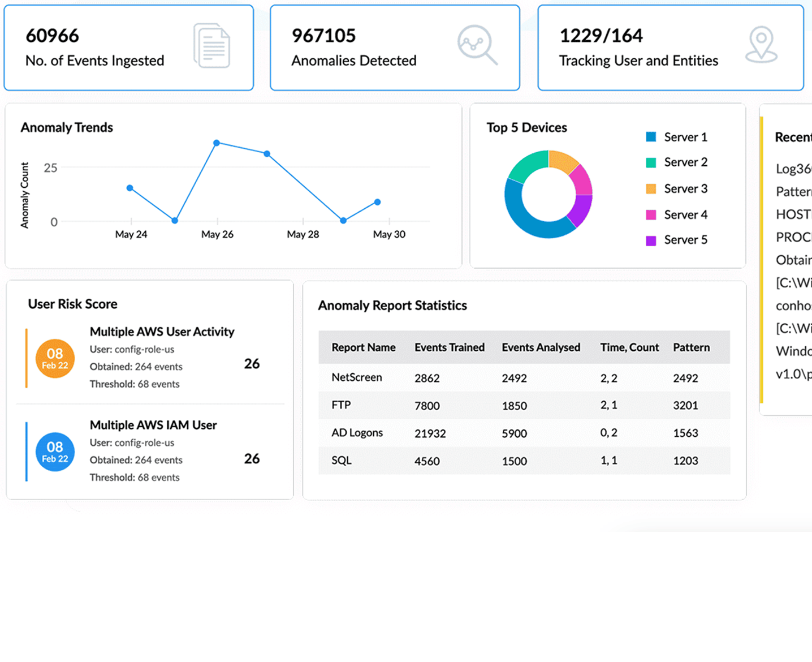Click the first data point near May 24
This screenshot has height=662, width=812.
click(130, 188)
